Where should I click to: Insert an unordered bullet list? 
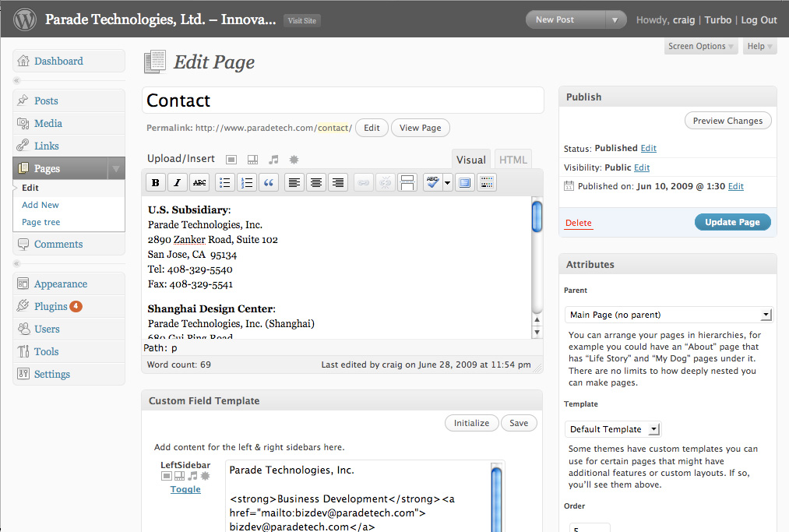[x=225, y=183]
